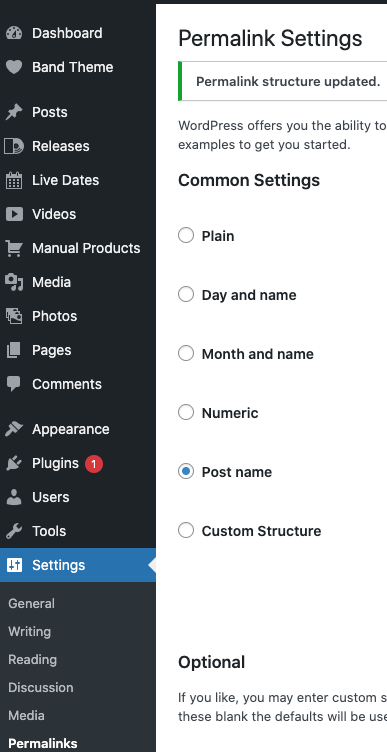Click the Tools wrench icon
The width and height of the screenshot is (387, 752).
[x=14, y=531]
